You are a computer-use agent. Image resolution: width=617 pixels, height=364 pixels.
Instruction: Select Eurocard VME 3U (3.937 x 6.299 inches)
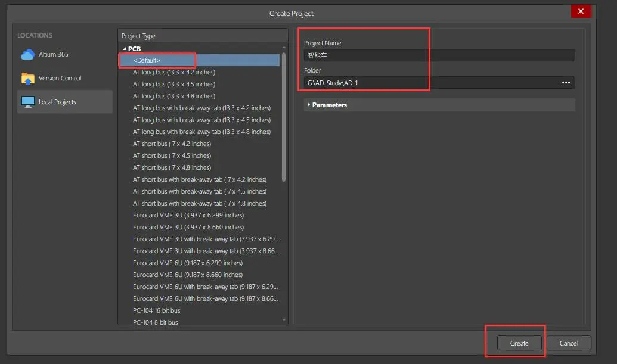[x=188, y=215]
